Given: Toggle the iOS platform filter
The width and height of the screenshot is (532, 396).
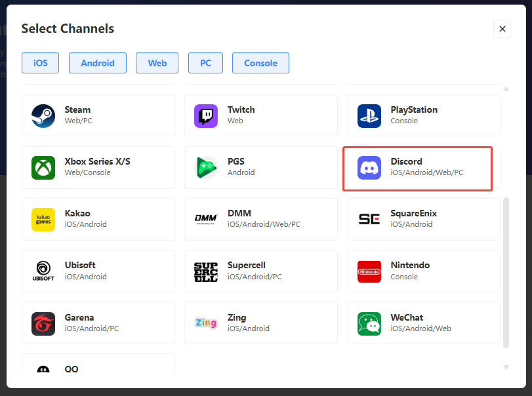Looking at the screenshot, I should pyautogui.click(x=41, y=63).
